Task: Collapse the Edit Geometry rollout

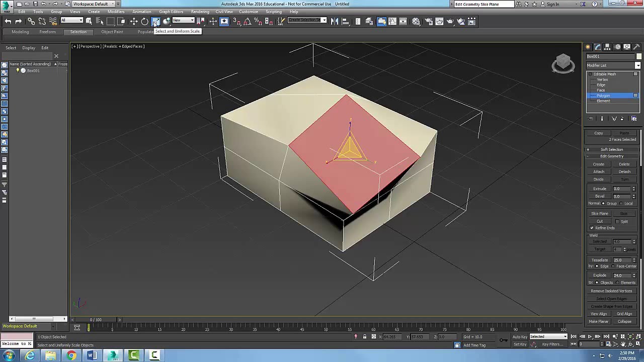Action: click(612, 156)
